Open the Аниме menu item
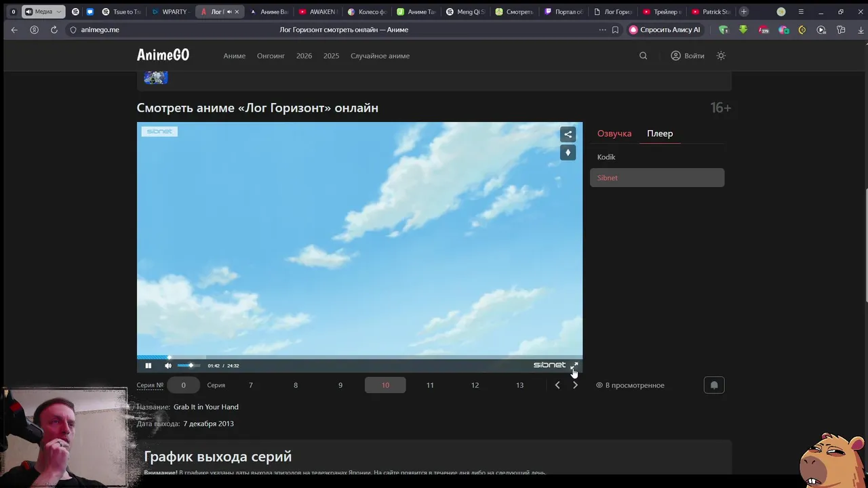Screen dimensions: 868x488 pyautogui.click(x=235, y=56)
